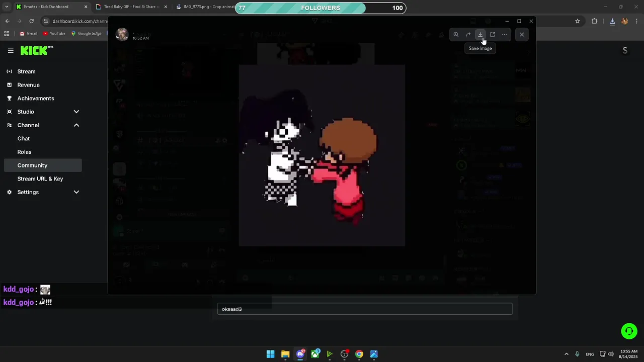Click the sender avatar in image viewer
This screenshot has width=644, height=362.
click(122, 35)
